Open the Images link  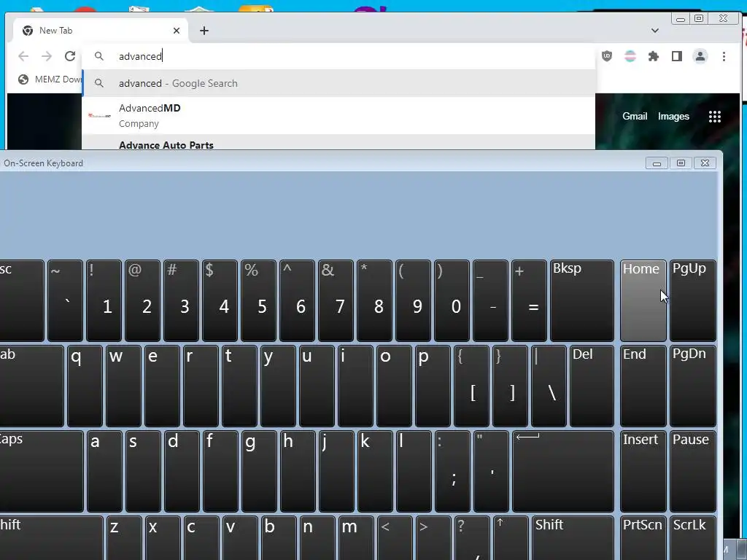(673, 116)
